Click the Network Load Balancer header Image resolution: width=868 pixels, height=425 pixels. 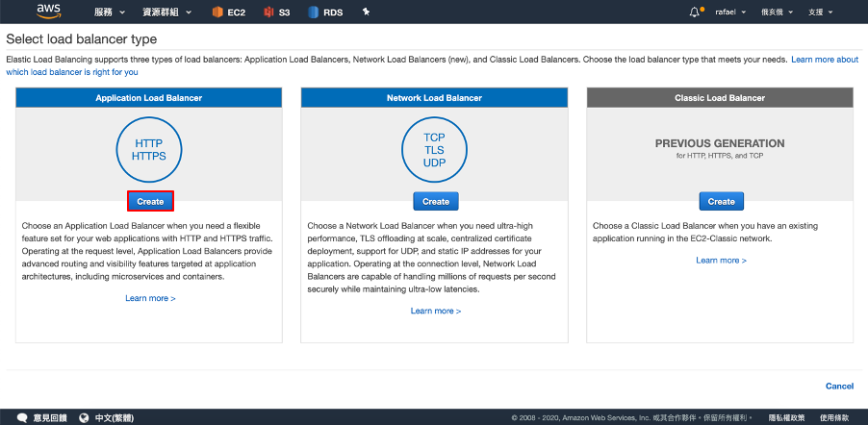[435, 98]
